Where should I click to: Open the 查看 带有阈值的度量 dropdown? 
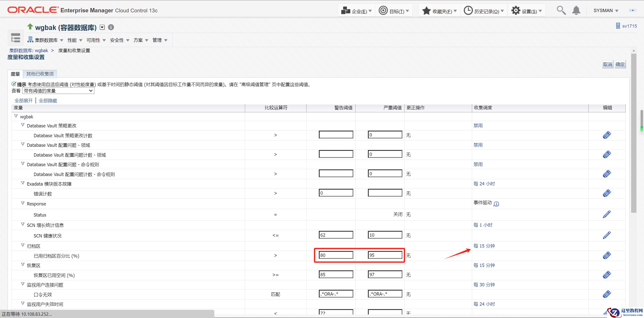click(58, 91)
